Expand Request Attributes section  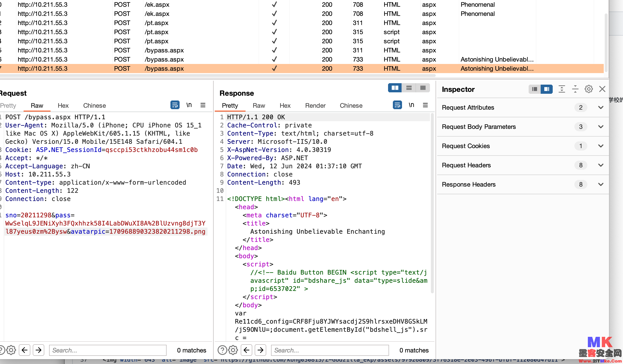click(601, 107)
